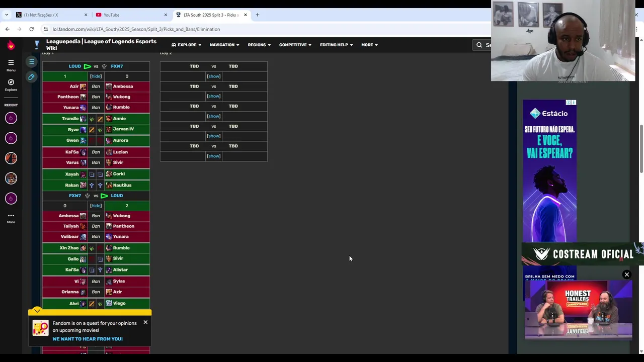Image resolution: width=644 pixels, height=362 pixels.
Task: Open the Explore compass icon in sidebar
Action: pos(11,82)
